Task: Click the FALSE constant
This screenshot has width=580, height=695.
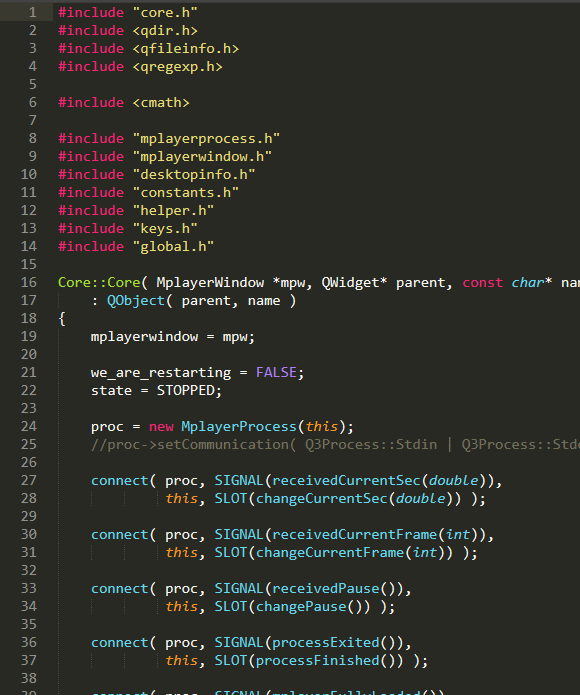Action: [276, 372]
